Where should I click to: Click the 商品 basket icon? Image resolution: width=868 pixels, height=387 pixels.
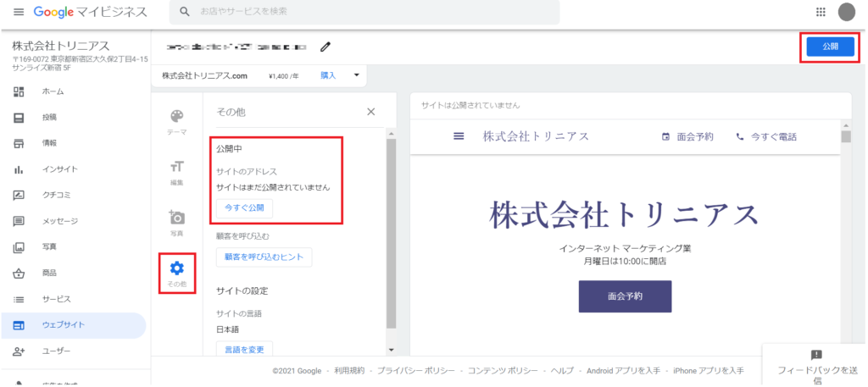coord(19,274)
